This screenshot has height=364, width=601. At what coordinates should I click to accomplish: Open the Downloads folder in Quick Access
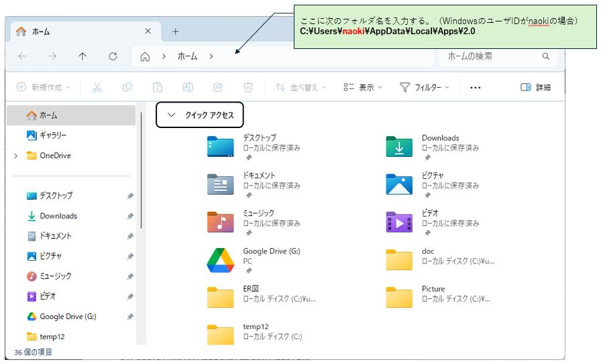pyautogui.click(x=399, y=147)
